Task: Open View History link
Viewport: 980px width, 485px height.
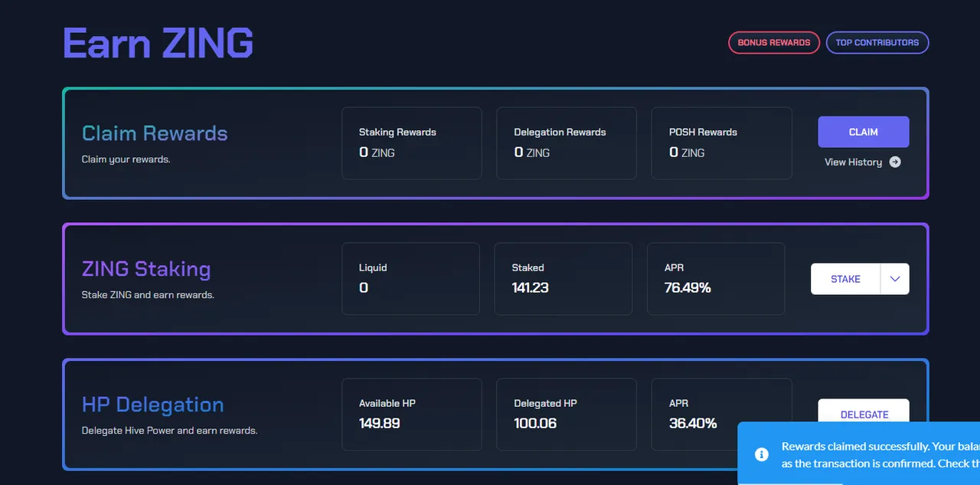Action: 853,162
